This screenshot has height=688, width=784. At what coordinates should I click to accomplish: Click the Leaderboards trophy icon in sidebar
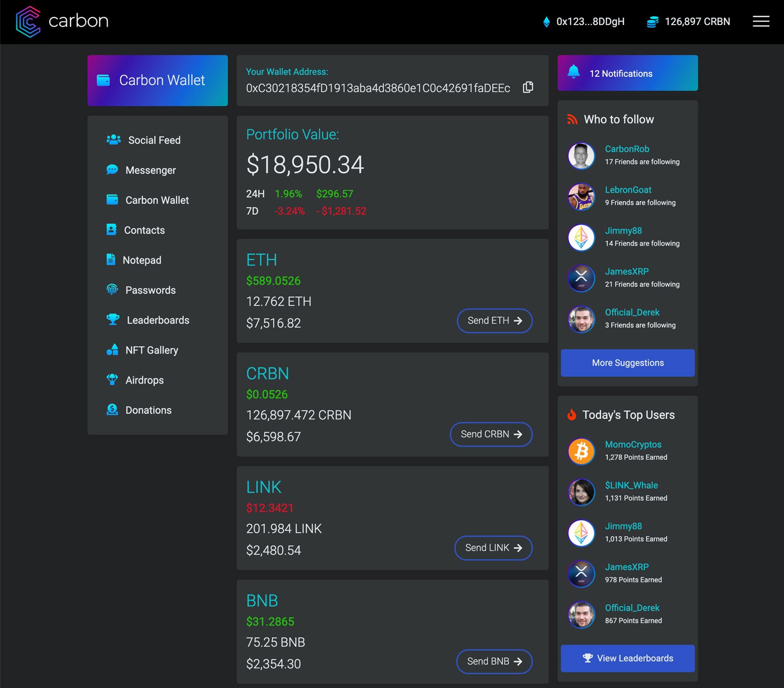[113, 319]
